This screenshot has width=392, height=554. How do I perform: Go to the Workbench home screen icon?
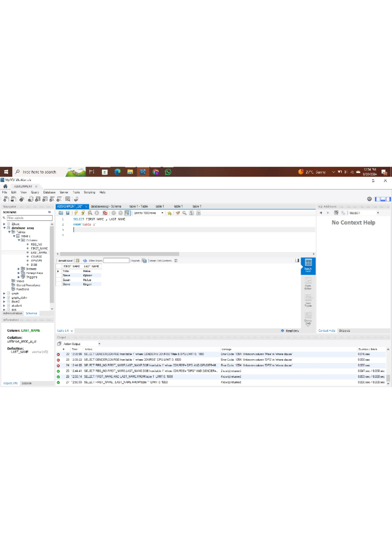point(5,186)
